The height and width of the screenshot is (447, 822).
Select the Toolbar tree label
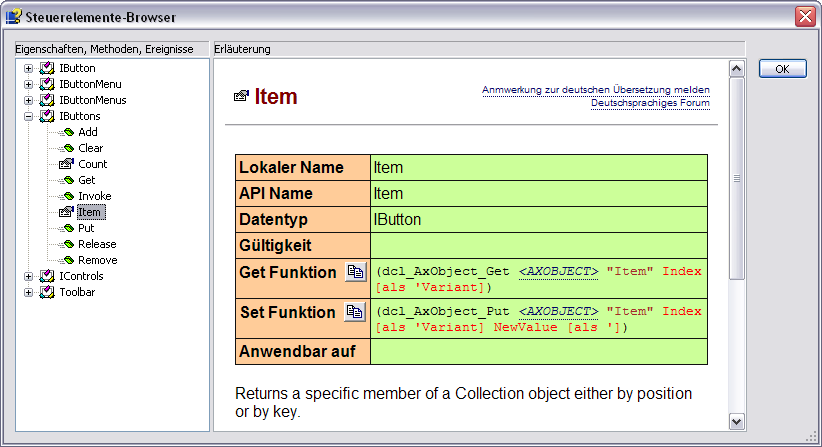[77, 292]
